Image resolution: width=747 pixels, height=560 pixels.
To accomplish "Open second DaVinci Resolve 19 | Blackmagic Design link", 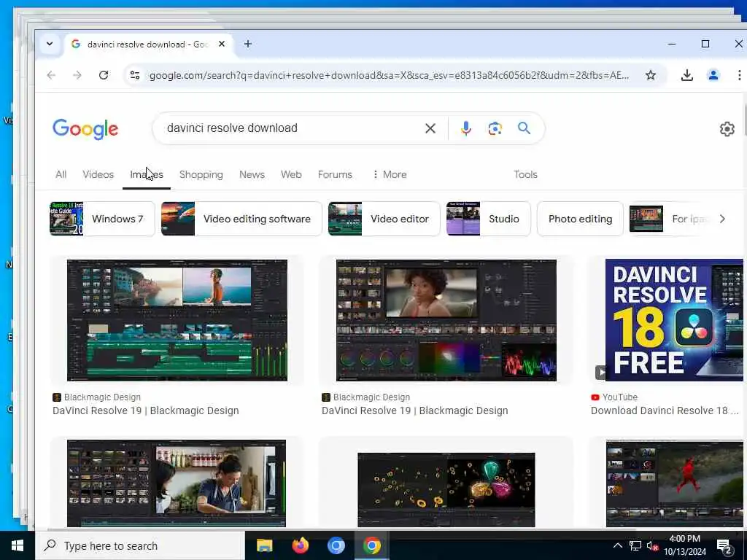I will (x=415, y=411).
